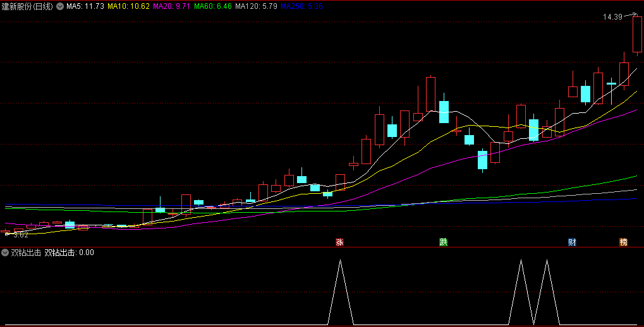644x327 pixels.
Task: Click the 双钻出击 indicator name label
Action: click(x=26, y=253)
